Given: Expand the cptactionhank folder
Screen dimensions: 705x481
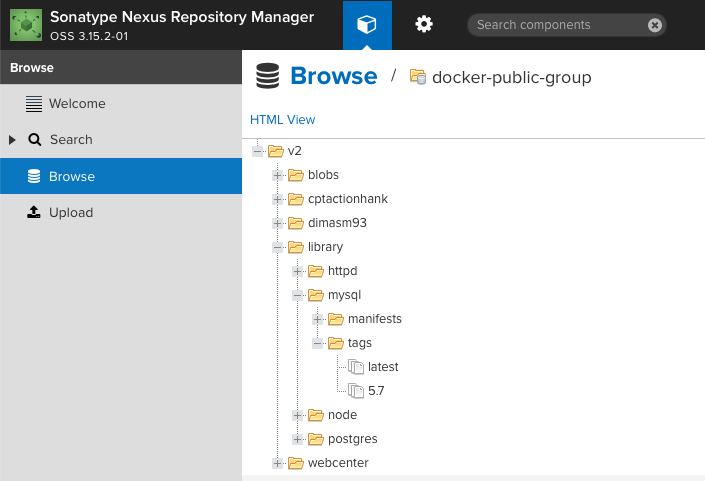Looking at the screenshot, I should pyautogui.click(x=277, y=199).
